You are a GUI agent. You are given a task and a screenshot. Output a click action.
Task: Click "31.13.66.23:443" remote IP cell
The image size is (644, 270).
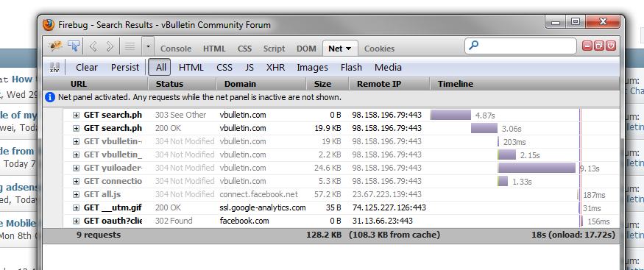click(x=383, y=221)
